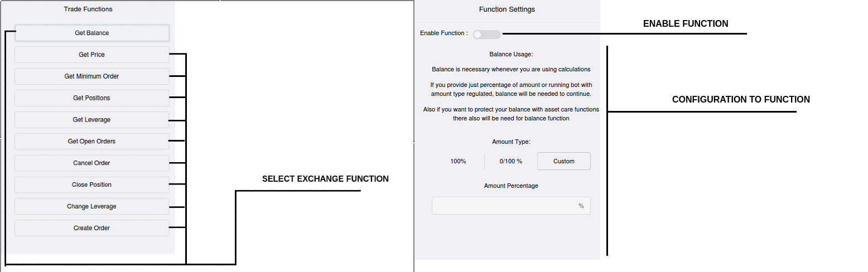Click the Get Balance button

pos(92,33)
